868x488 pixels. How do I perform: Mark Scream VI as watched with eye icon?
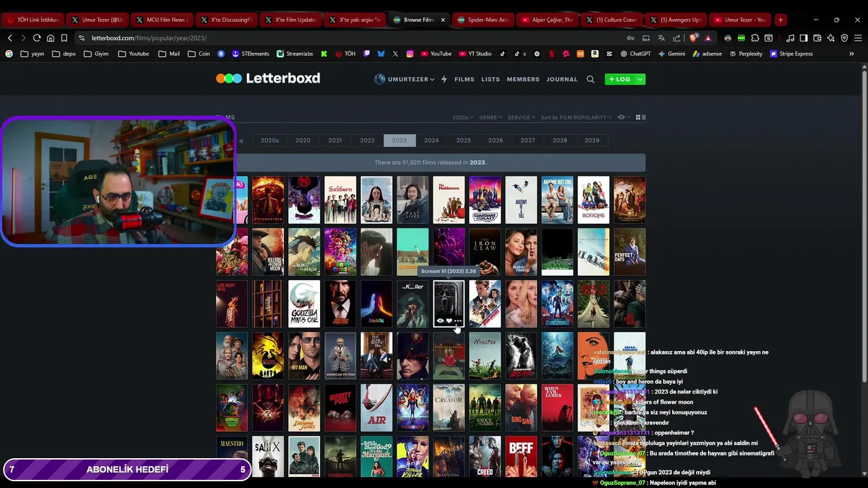pyautogui.click(x=440, y=321)
